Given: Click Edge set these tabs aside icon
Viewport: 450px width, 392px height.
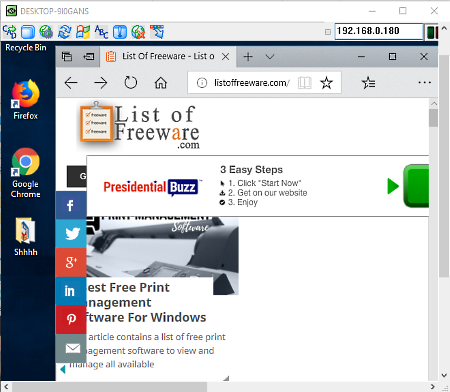Looking at the screenshot, I should tap(89, 56).
